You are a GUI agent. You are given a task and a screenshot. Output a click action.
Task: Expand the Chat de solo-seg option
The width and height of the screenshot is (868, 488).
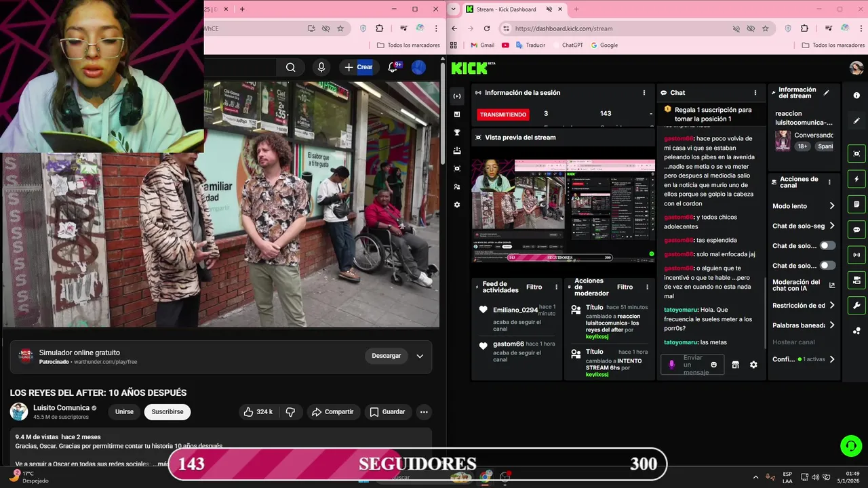click(804, 226)
